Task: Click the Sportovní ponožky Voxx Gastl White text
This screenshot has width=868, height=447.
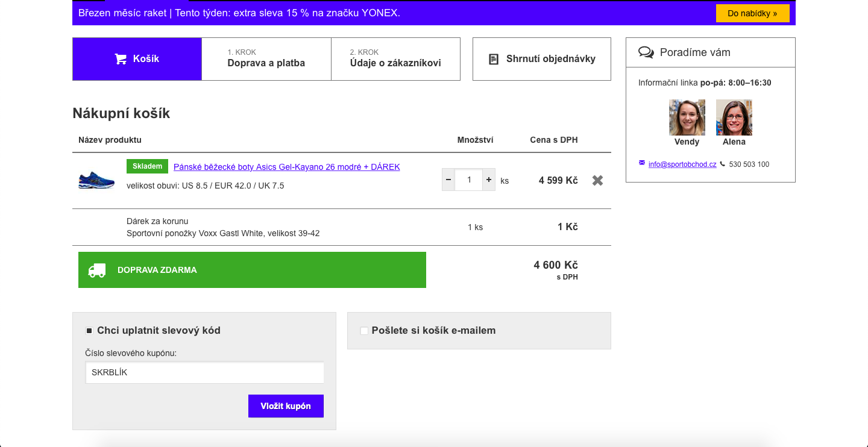Action: (x=223, y=233)
